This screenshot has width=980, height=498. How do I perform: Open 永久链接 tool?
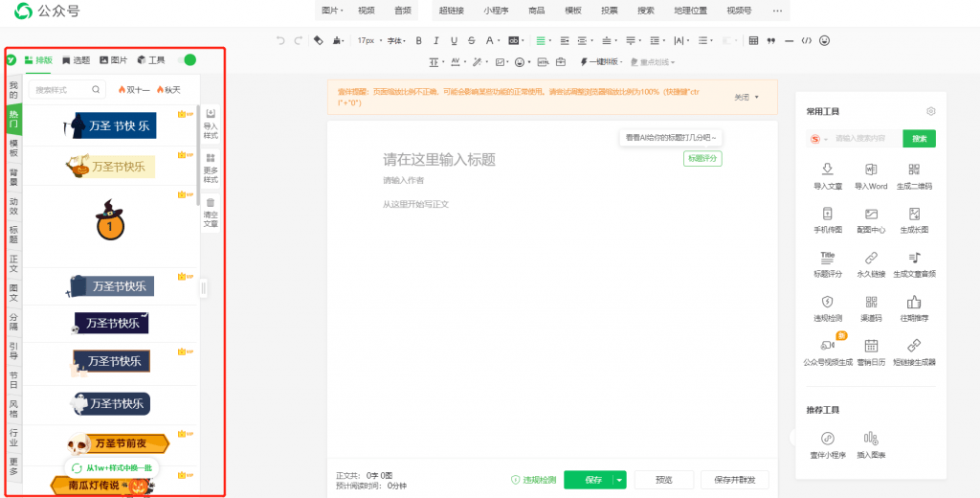point(871,264)
